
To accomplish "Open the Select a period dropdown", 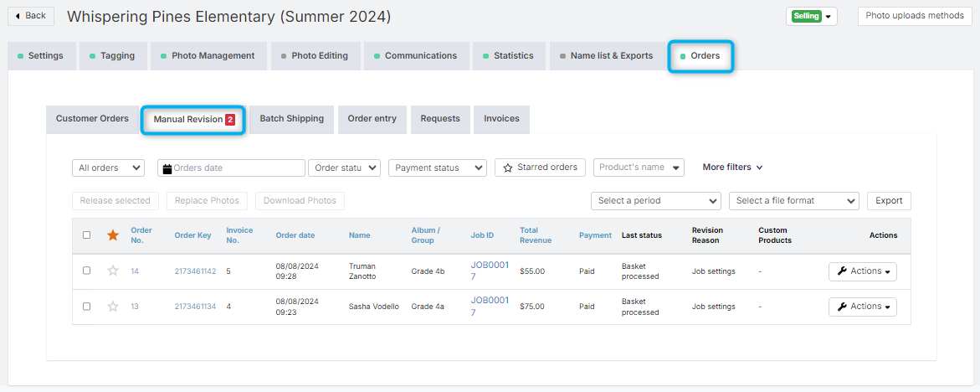I will (x=656, y=201).
